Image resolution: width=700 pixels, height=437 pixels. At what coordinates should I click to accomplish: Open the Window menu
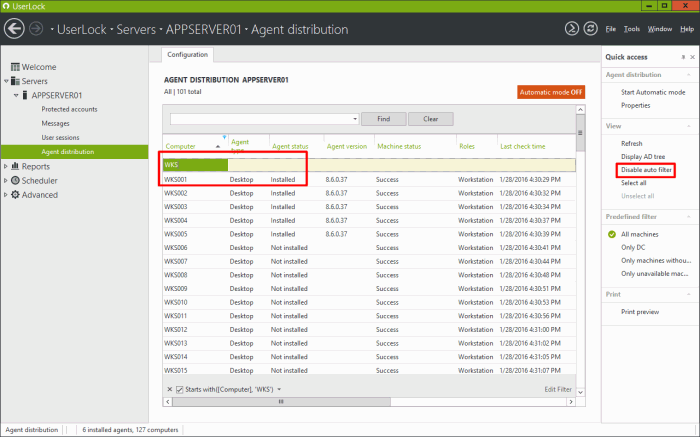[x=660, y=29]
